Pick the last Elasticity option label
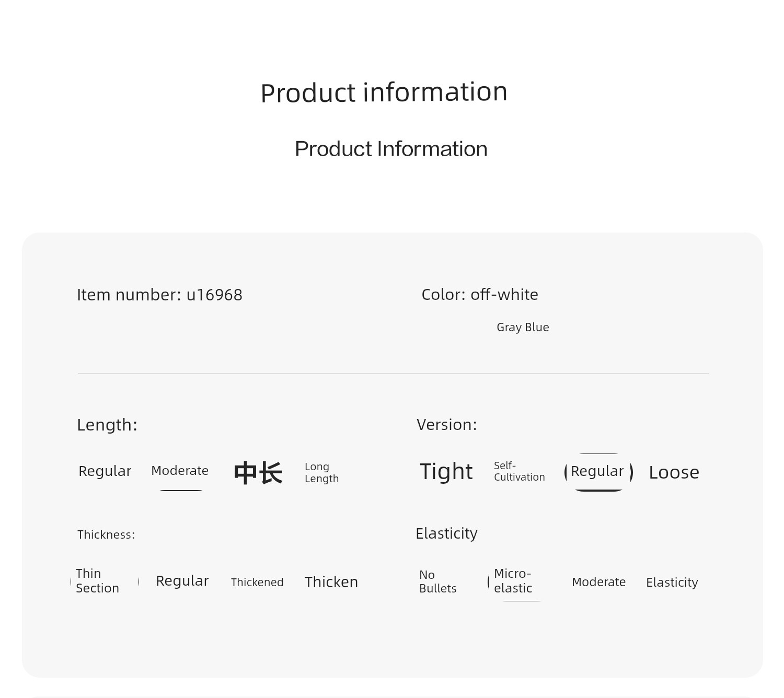 [x=672, y=583]
